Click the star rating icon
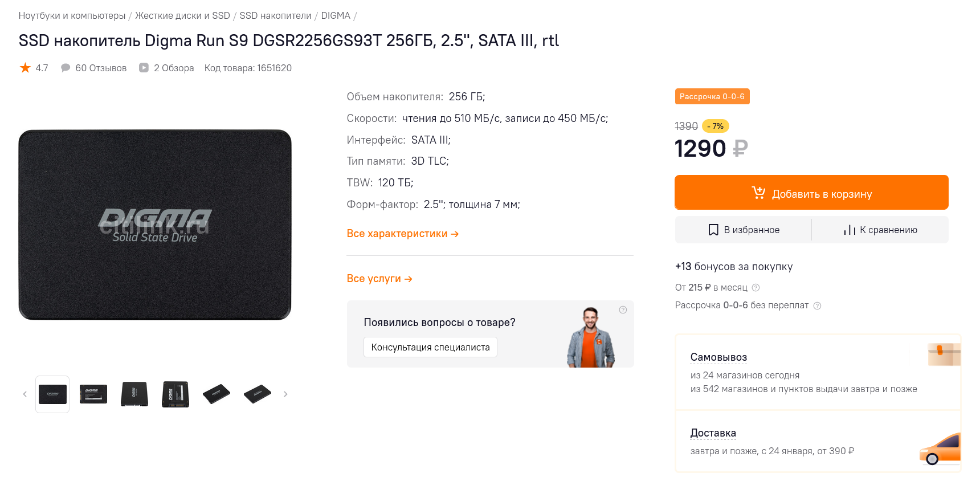Screen dimensions: 980x477 [25, 68]
